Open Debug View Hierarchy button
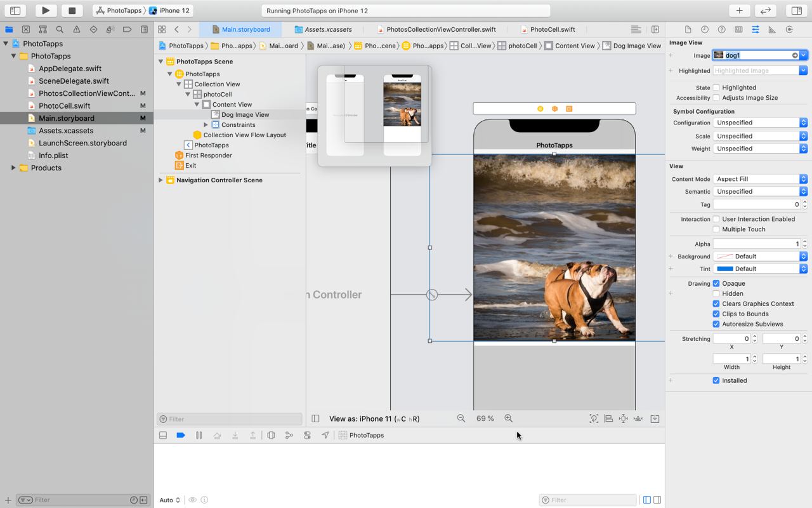Viewport: 812px width, 508px height. (271, 435)
